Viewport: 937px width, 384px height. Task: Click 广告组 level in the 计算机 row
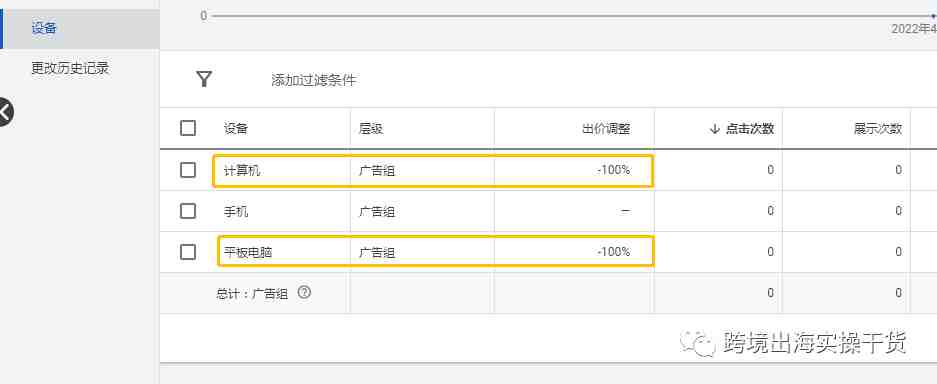(x=377, y=171)
